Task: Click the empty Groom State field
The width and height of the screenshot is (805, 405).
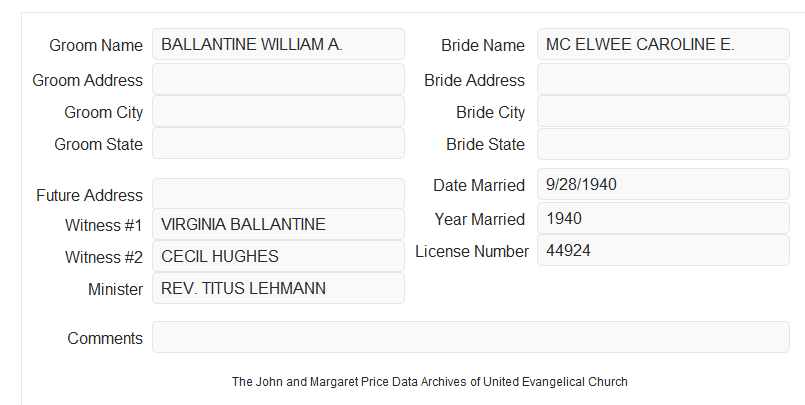Action: pos(278,143)
